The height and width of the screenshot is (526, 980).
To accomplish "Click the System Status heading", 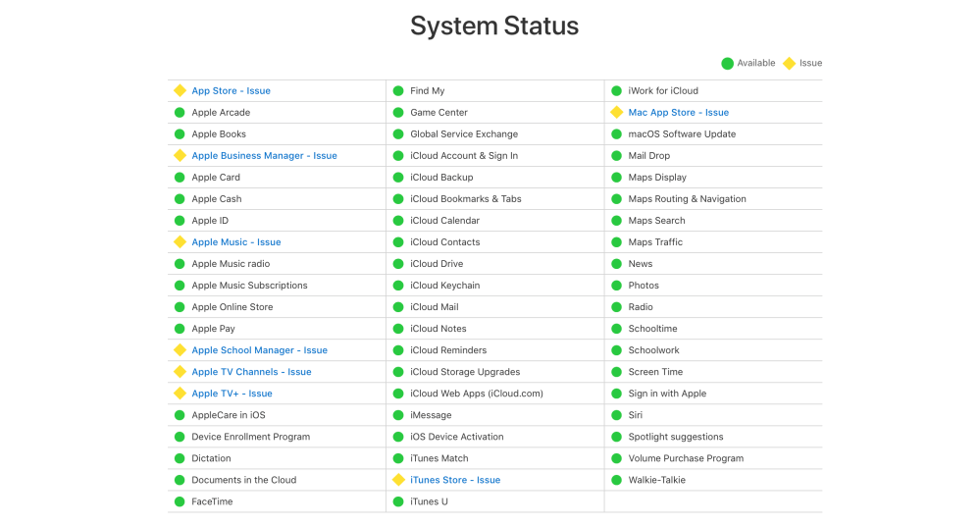I will (493, 26).
